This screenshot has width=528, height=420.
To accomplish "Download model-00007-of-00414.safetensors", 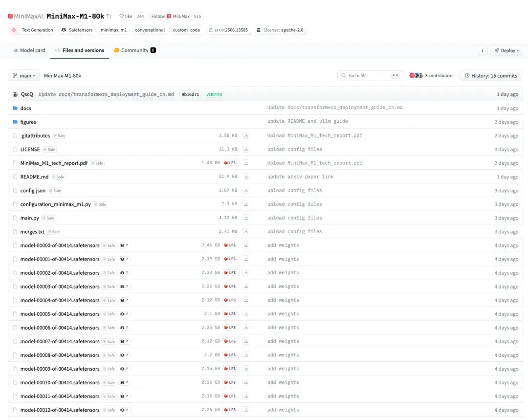I will [x=246, y=341].
